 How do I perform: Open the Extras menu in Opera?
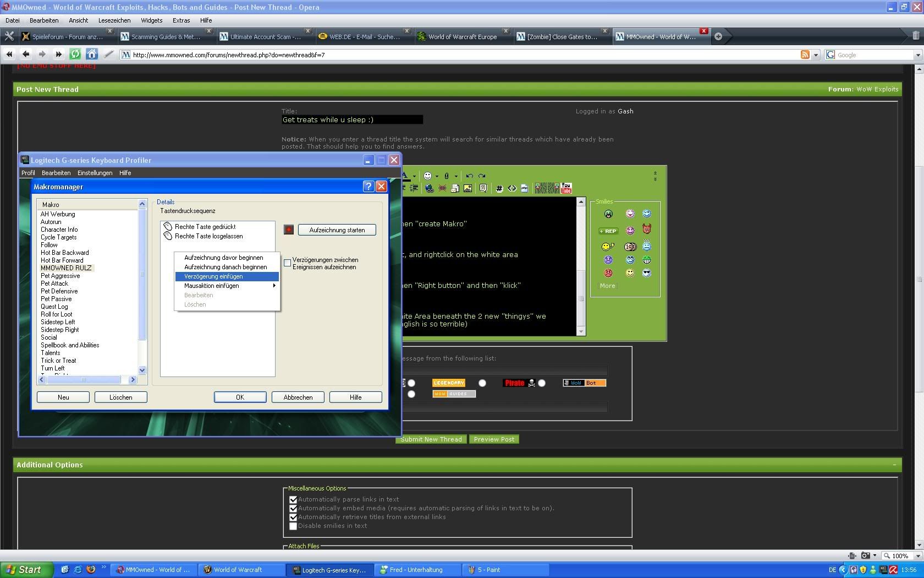(181, 20)
